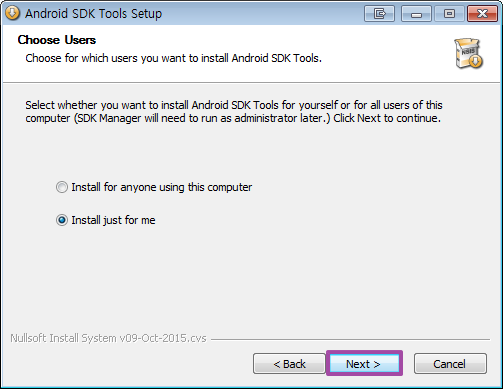
Task: Click the 'Install for anyone using this computer' label
Action: 162,187
